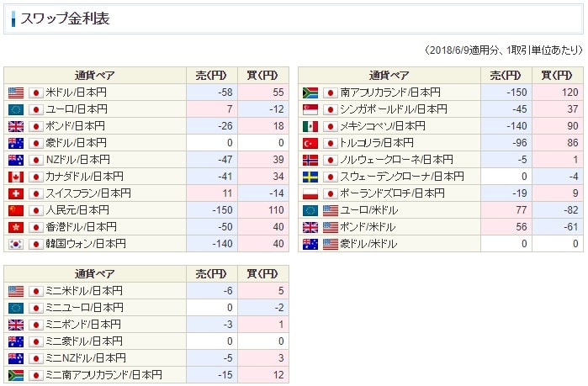Click the スイスフラン/日本円 pair name
The width and height of the screenshot is (588, 386).
pyautogui.click(x=88, y=193)
